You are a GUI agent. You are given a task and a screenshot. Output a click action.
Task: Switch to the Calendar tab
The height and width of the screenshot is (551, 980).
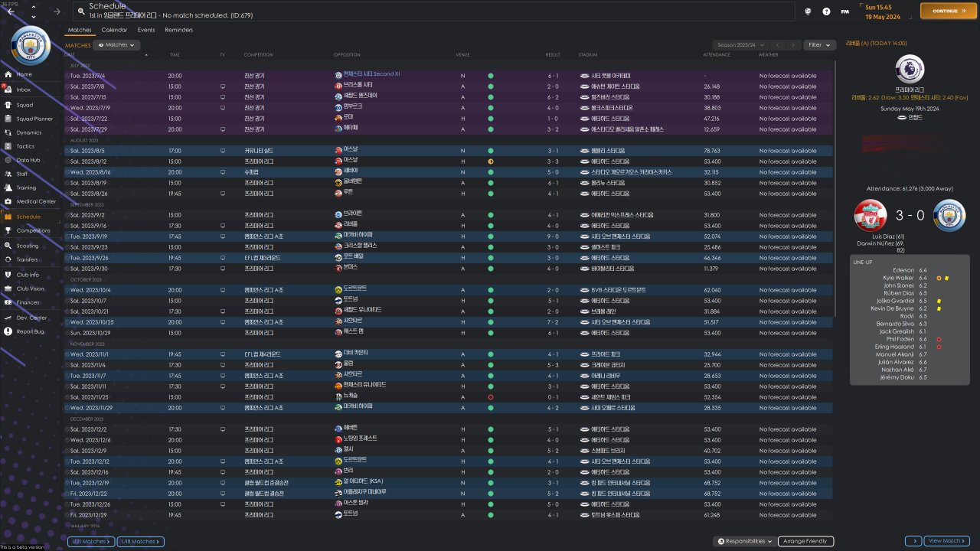coord(114,30)
